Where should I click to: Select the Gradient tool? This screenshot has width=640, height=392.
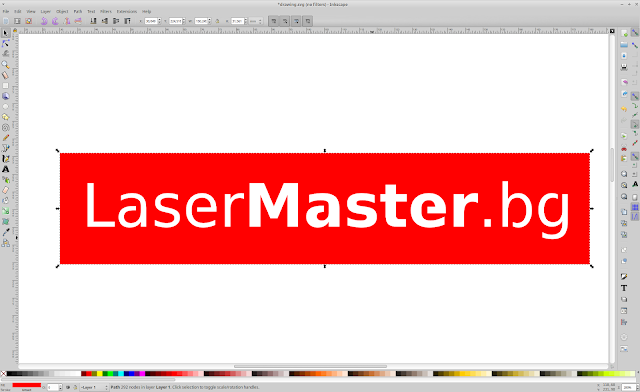point(6,212)
